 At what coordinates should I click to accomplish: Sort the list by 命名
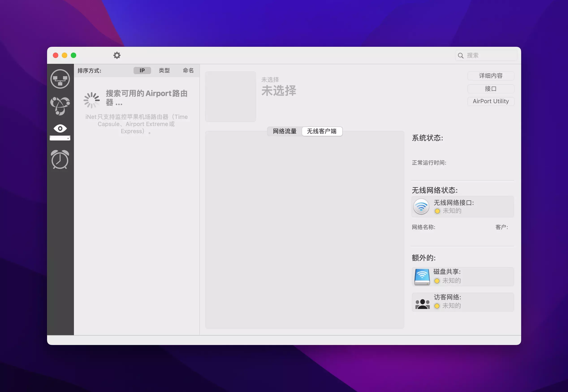pos(188,71)
